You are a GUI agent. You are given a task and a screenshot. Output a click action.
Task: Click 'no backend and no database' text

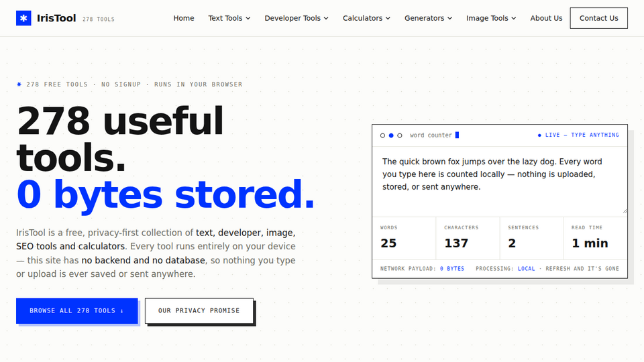(x=143, y=260)
